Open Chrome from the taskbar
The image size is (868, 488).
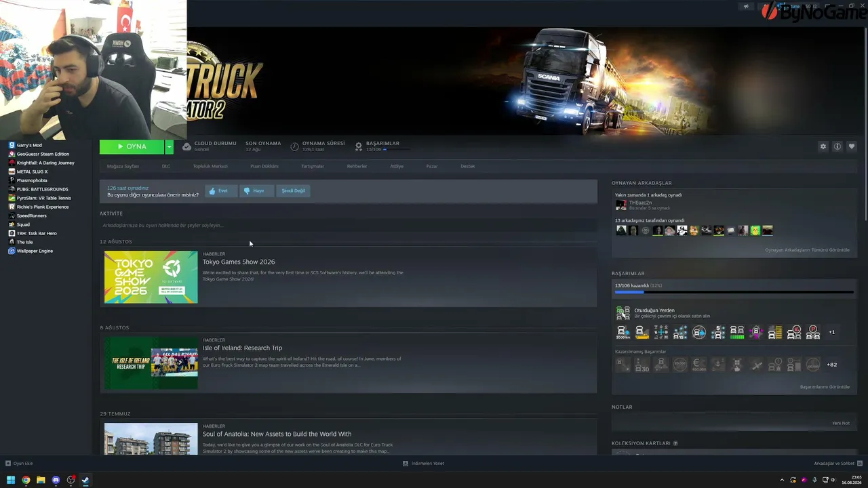pos(26,480)
